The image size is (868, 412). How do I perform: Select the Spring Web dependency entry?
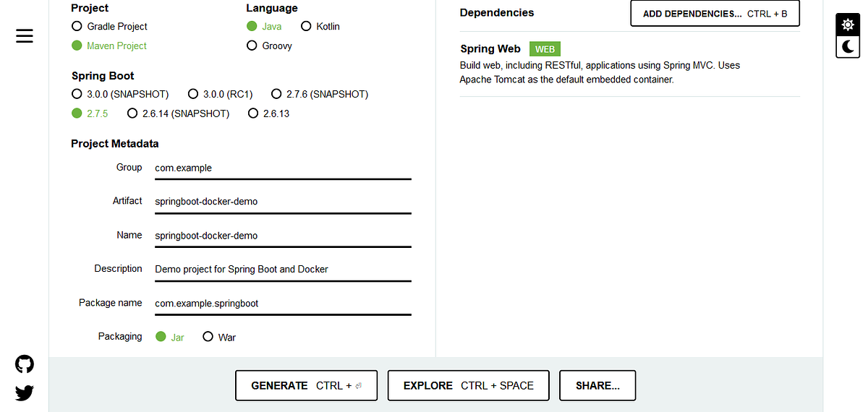(630, 64)
